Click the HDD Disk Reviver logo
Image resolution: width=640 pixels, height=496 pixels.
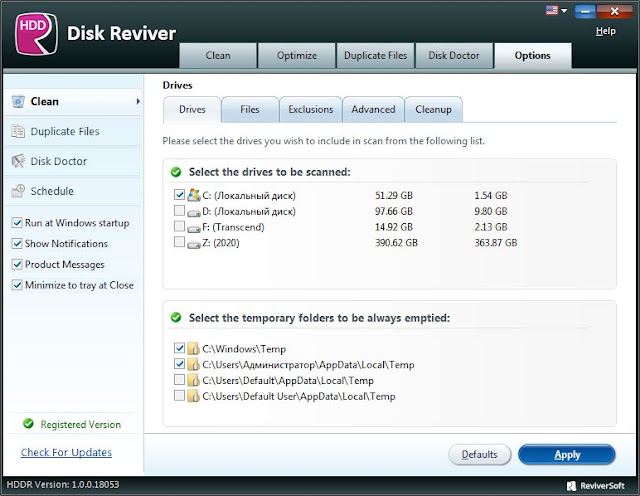tap(36, 34)
